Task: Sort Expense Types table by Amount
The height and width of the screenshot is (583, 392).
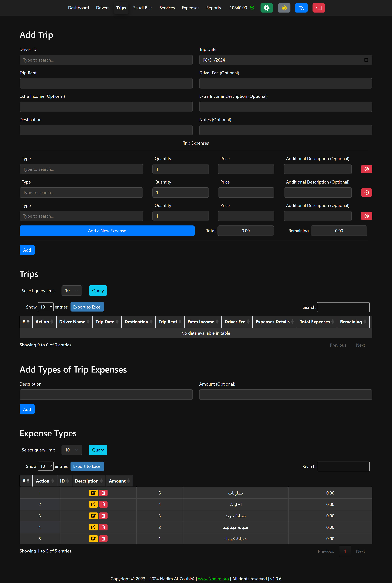Action: tap(119, 481)
